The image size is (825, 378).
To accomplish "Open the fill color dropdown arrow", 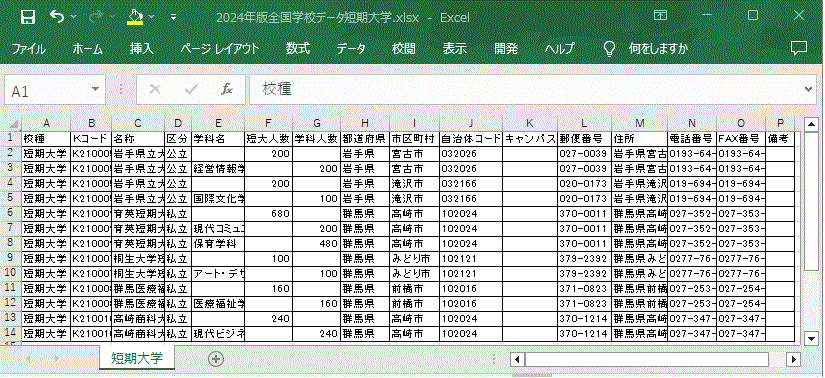I will coord(152,17).
